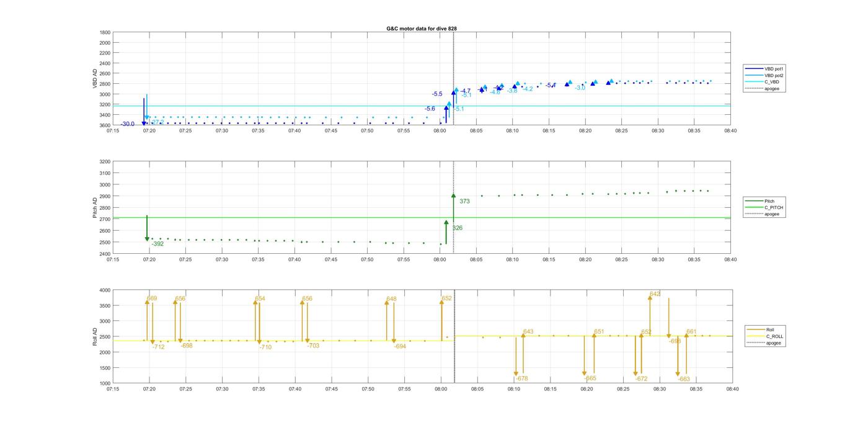
Task: Click the '-678' roll data label
Action: click(521, 378)
